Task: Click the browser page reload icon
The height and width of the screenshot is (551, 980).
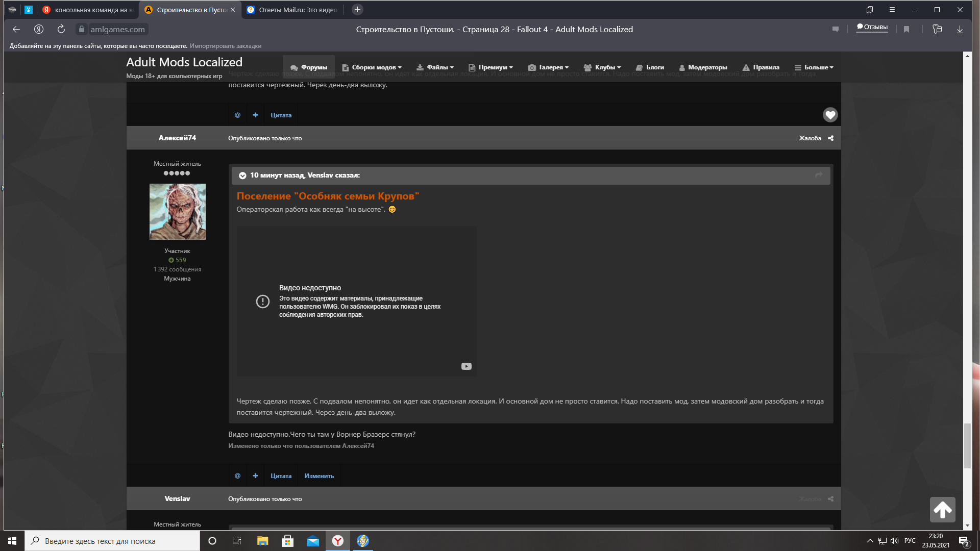Action: (61, 29)
